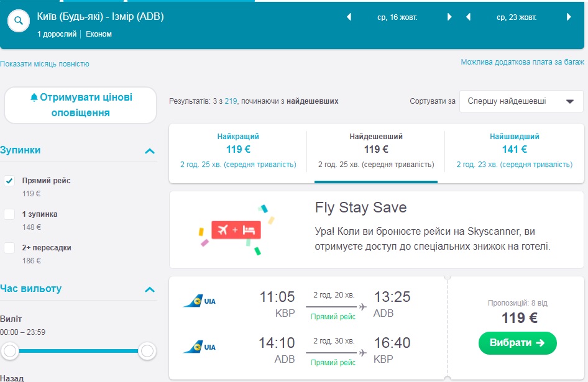Go to previous departure date arrow

(349, 17)
